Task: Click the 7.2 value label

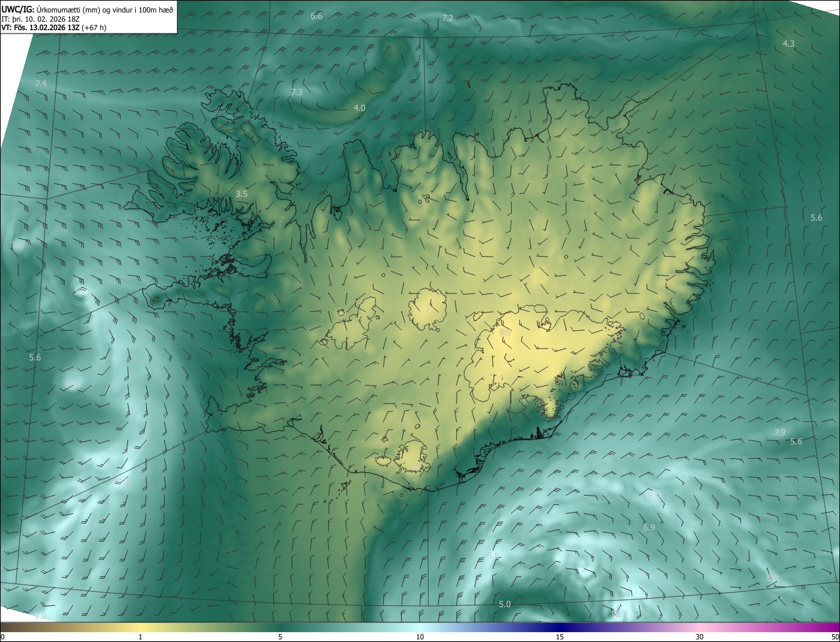Action: point(448,18)
